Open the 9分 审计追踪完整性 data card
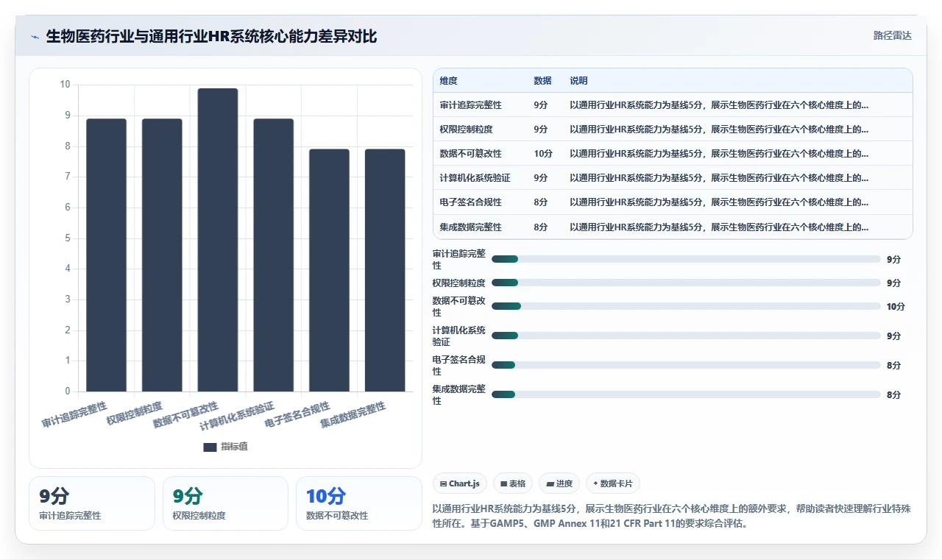This screenshot has width=942, height=560. click(x=92, y=503)
